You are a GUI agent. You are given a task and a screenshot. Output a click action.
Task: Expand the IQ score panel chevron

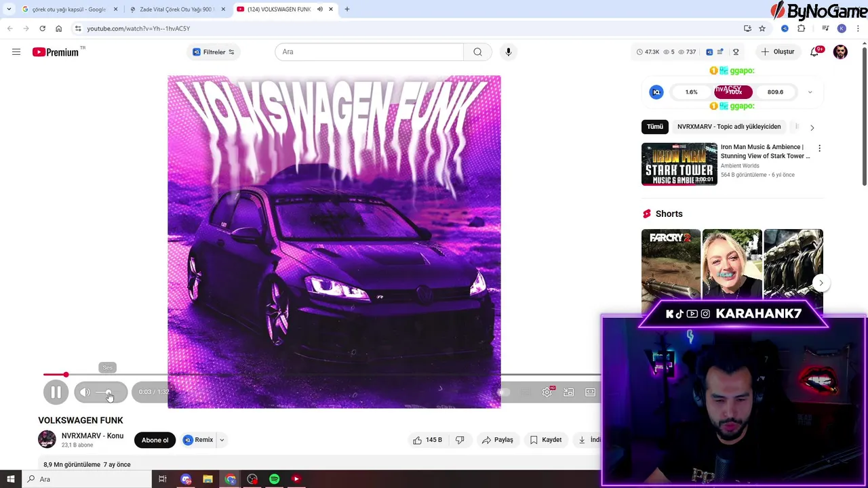click(810, 92)
